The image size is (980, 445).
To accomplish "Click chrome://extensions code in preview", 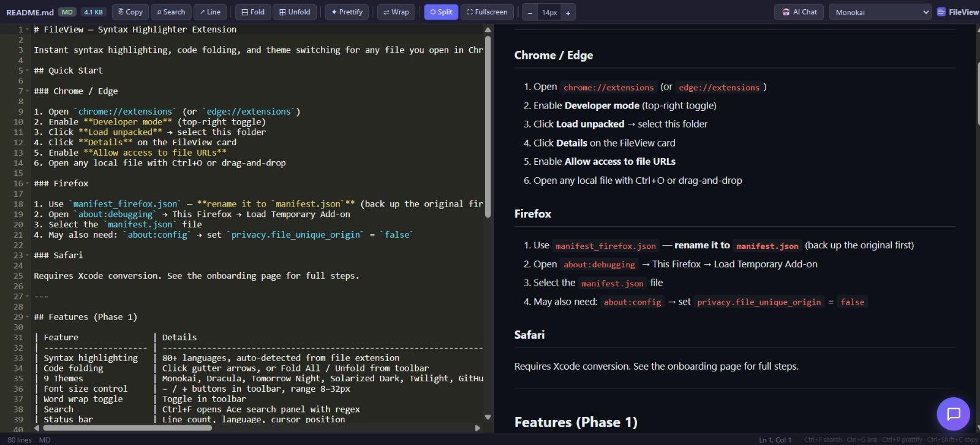I will [x=609, y=88].
